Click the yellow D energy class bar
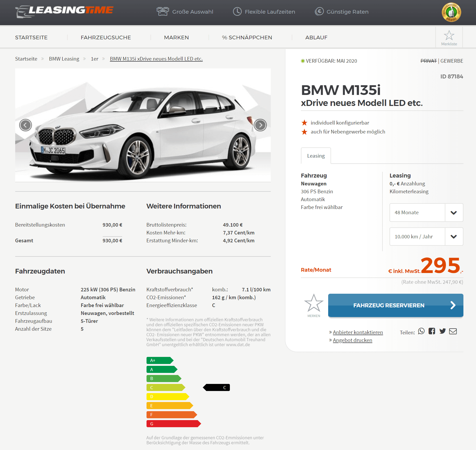Viewport: 476px width, 450px height. (x=168, y=397)
